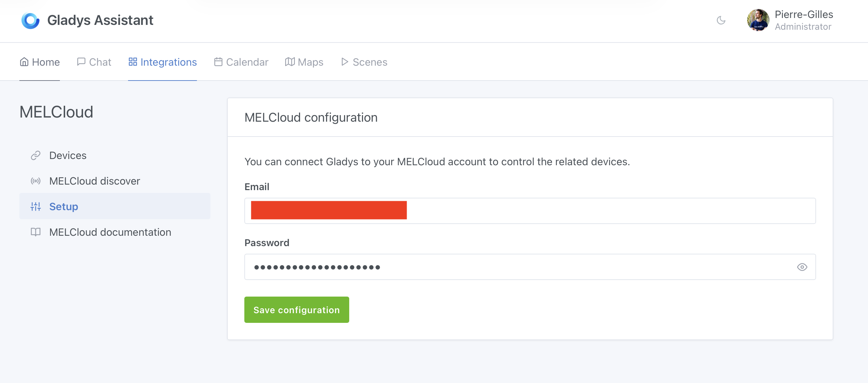The height and width of the screenshot is (383, 868).
Task: Toggle dark mode with the moon icon
Action: click(x=721, y=20)
